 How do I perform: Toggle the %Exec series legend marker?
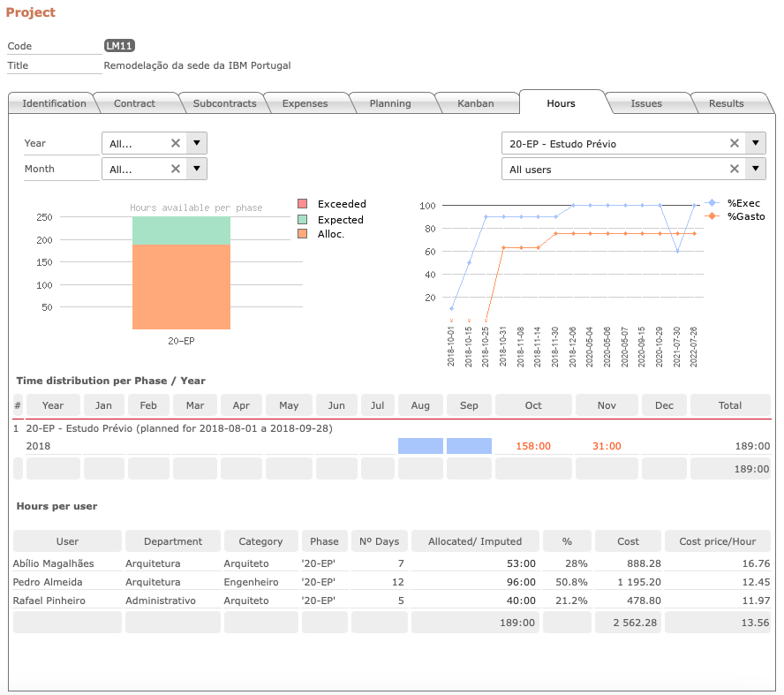click(x=712, y=202)
